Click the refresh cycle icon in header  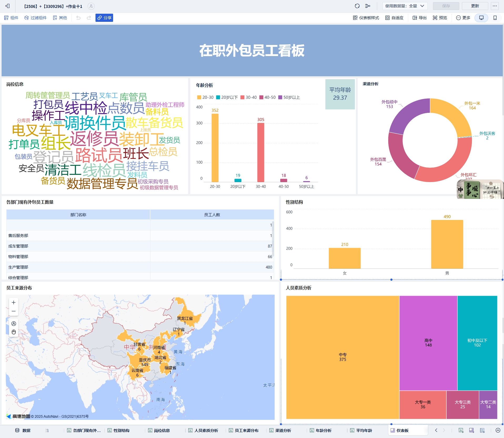357,6
